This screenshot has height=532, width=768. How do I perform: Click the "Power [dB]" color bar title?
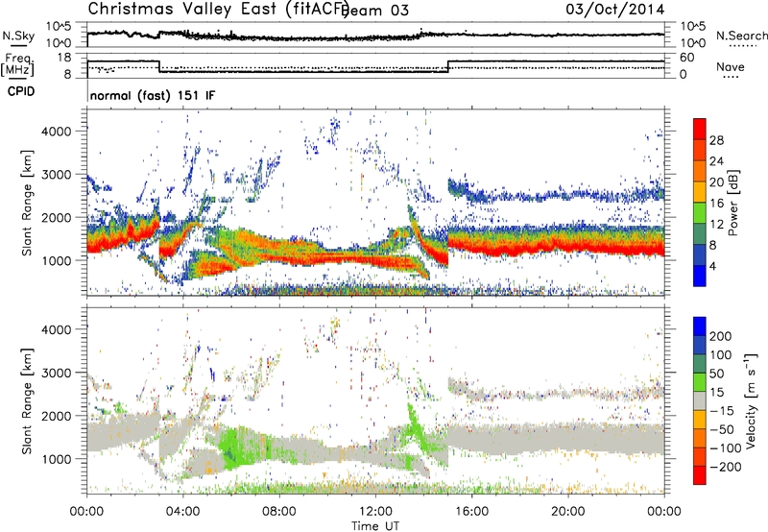pos(732,203)
